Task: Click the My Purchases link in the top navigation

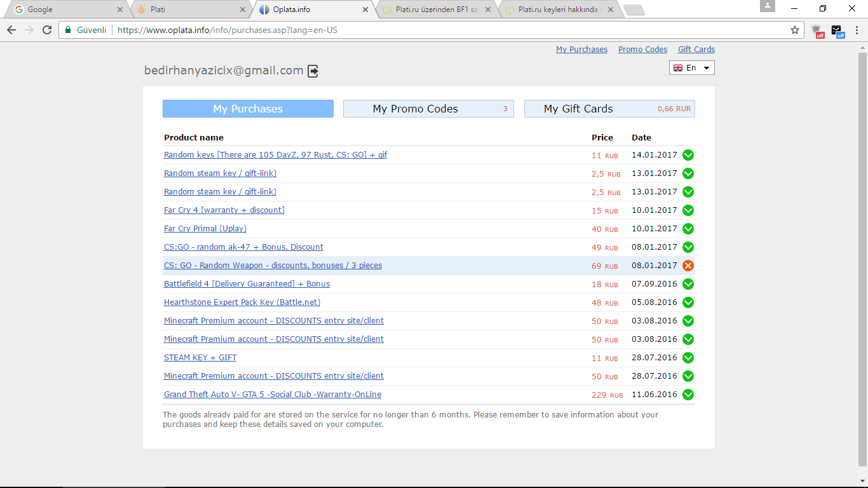Action: coord(581,50)
